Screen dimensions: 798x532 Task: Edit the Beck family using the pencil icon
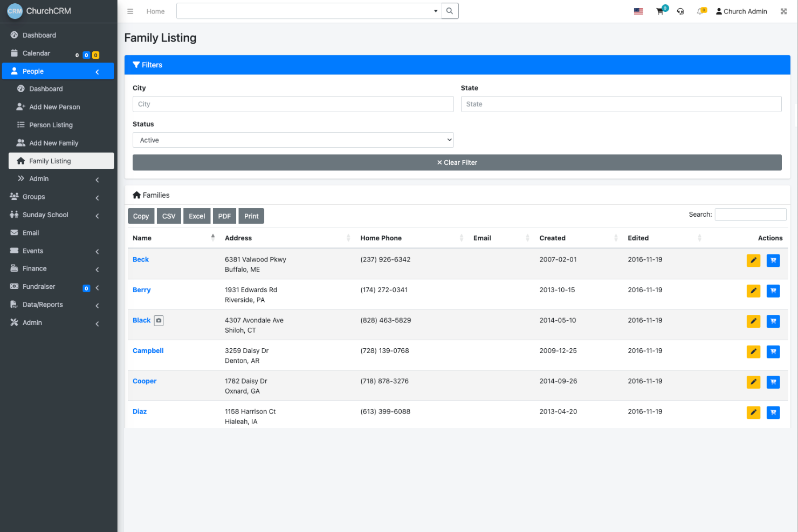pos(753,260)
